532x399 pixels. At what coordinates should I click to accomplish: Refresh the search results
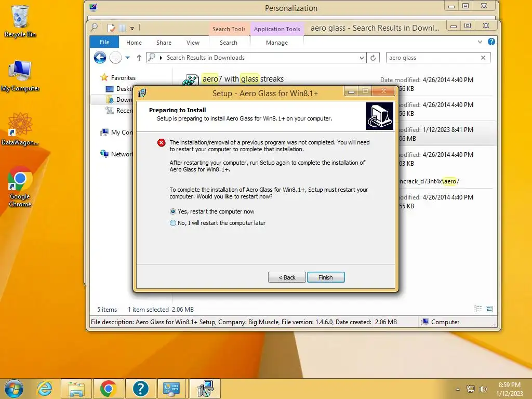click(x=373, y=58)
